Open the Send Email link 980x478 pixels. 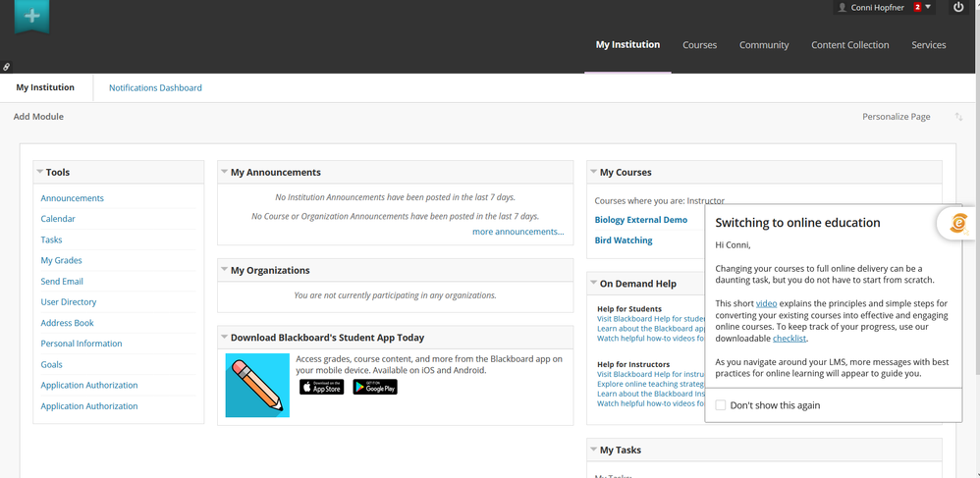(62, 281)
